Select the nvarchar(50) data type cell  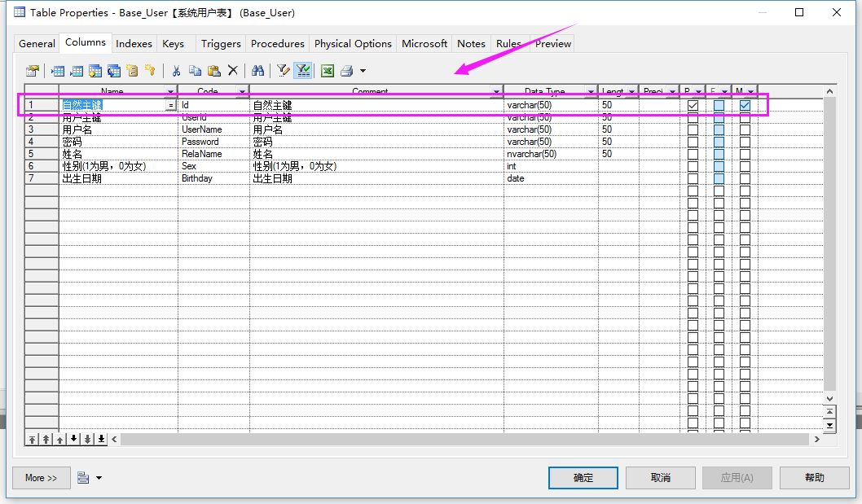551,154
